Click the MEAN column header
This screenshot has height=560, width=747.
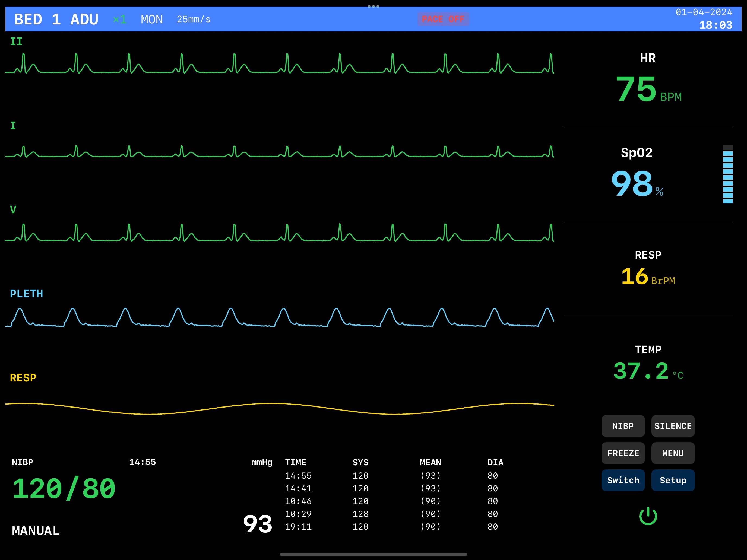[x=430, y=462]
